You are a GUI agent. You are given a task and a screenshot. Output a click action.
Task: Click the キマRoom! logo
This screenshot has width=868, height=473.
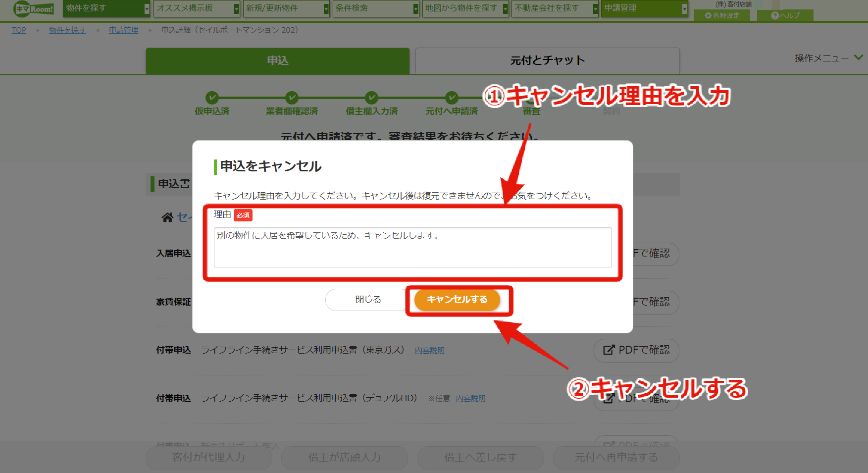(34, 9)
